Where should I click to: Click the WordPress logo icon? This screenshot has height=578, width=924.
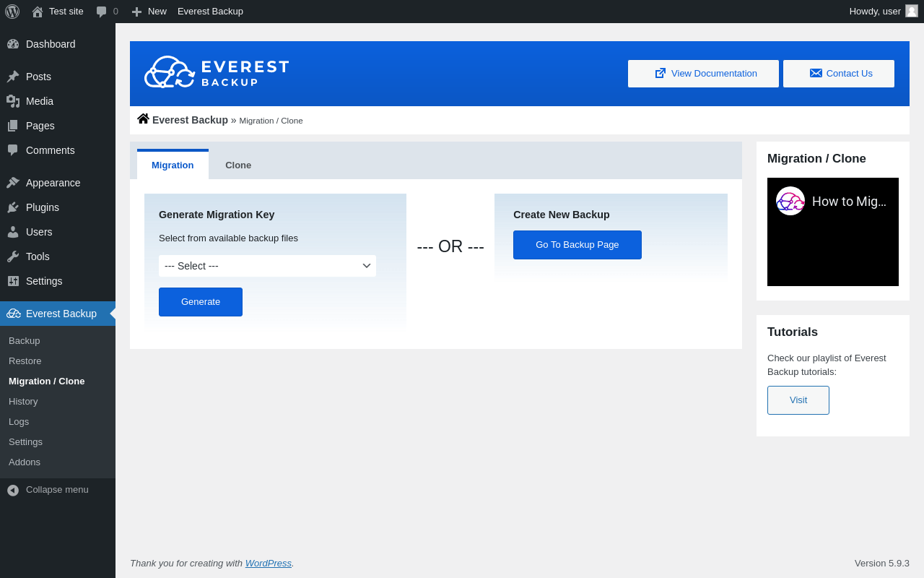[x=12, y=12]
